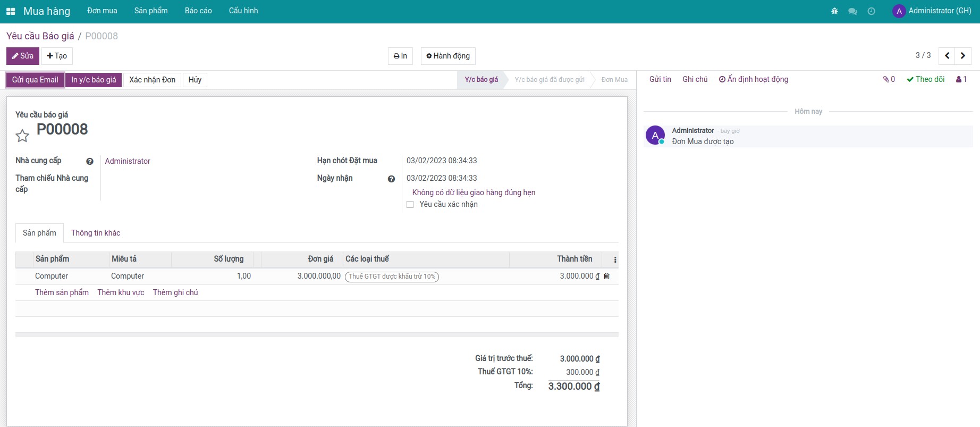Toggle the Yêu cầu xác nhận checkbox
Viewport: 980px width, 427px height.
pos(410,205)
